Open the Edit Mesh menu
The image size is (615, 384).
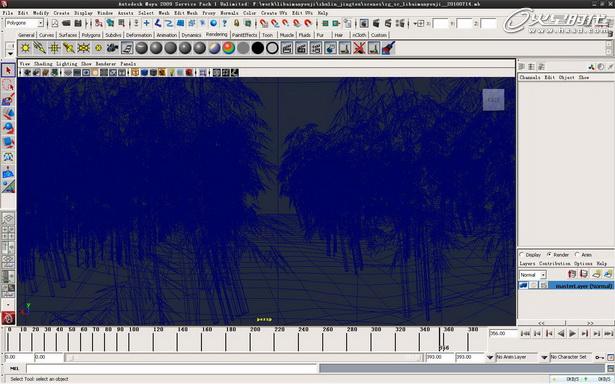pos(186,13)
